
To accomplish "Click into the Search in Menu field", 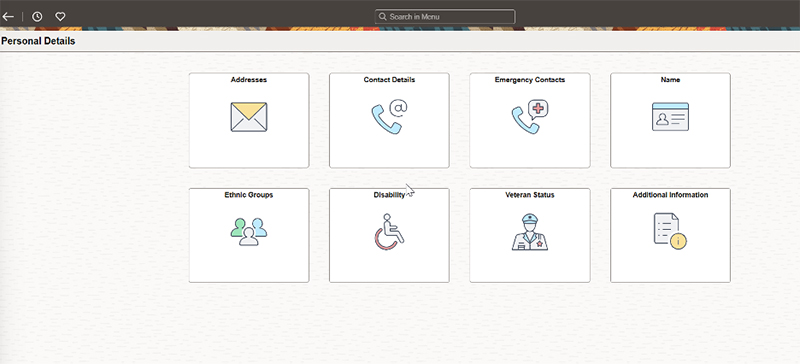I will coord(445,17).
